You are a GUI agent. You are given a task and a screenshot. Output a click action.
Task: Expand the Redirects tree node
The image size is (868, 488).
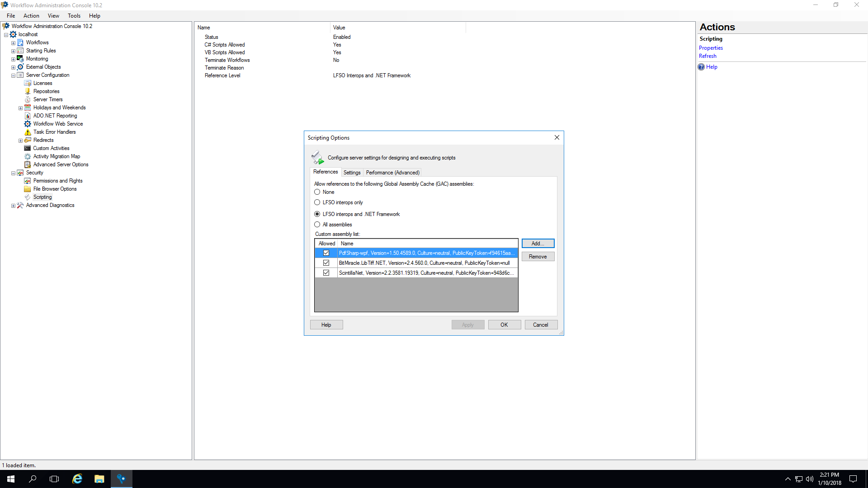(20, 141)
